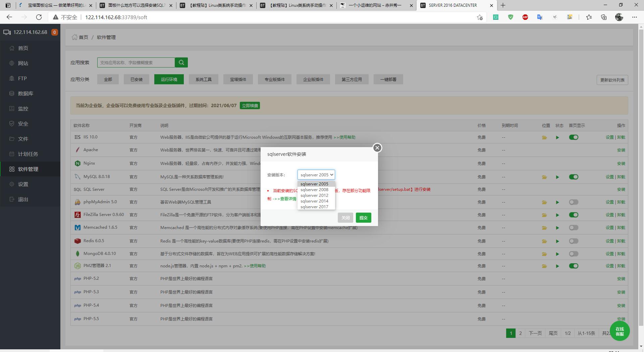
Task: Open Redis 6.0.5 folder icon
Action: tap(544, 241)
